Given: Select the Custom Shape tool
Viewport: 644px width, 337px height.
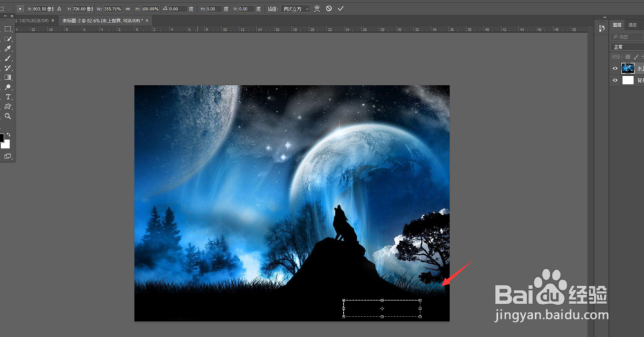Looking at the screenshot, I should point(8,106).
